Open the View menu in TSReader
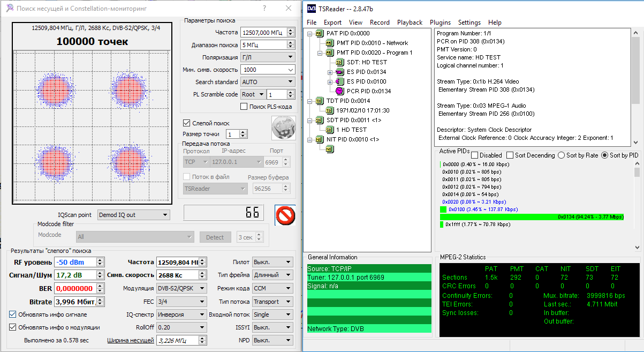 [355, 23]
